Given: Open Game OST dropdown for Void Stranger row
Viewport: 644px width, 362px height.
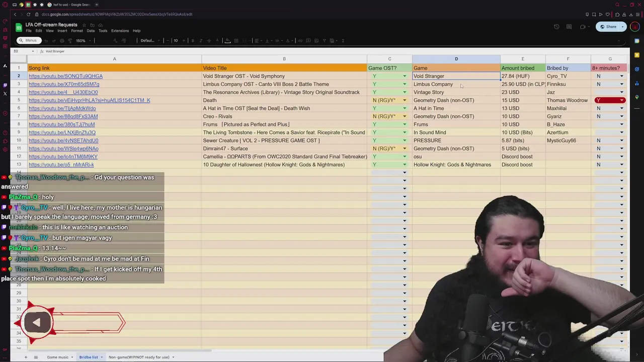Looking at the screenshot, I should pos(404,76).
